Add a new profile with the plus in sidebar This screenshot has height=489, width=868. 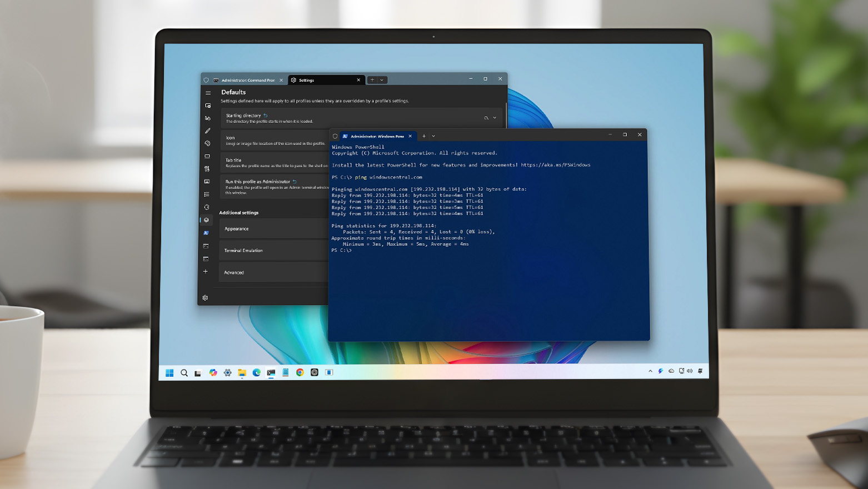(x=206, y=271)
